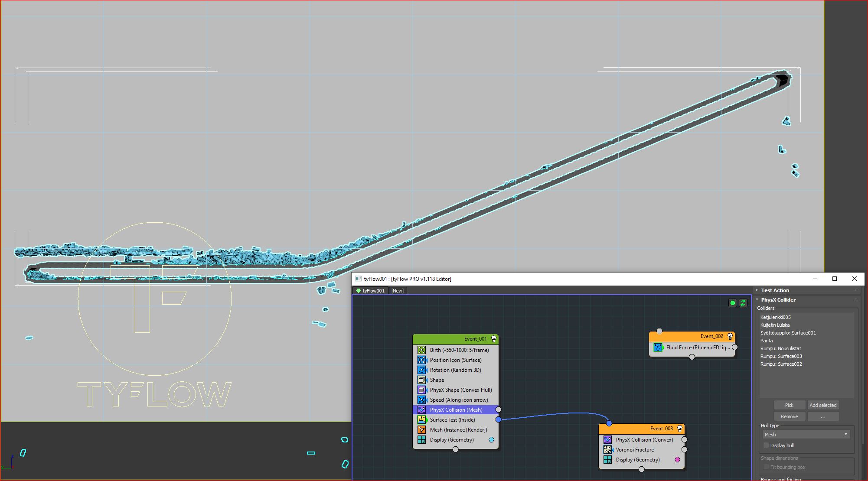Enable the Display hull checkbox

pyautogui.click(x=766, y=445)
